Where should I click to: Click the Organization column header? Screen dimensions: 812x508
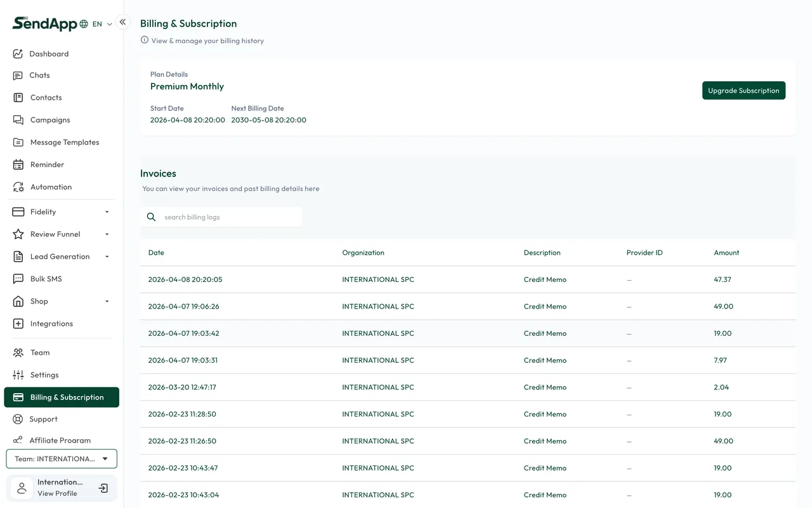pyautogui.click(x=363, y=253)
